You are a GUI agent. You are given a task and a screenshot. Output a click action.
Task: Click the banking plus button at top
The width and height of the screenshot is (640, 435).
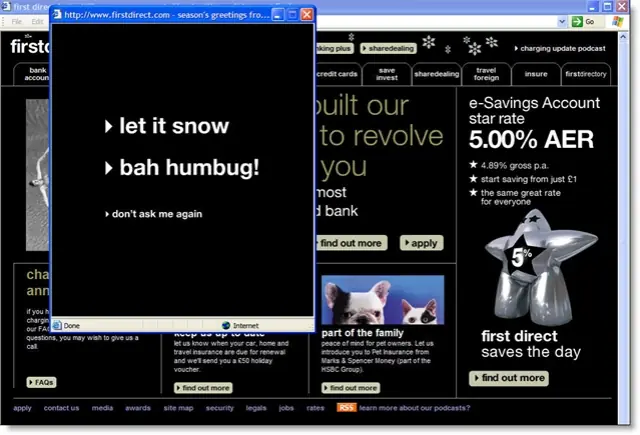click(335, 49)
